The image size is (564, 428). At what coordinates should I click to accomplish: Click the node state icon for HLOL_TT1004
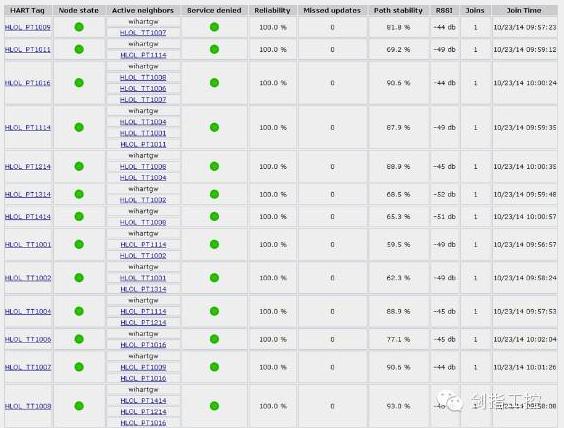pos(79,311)
